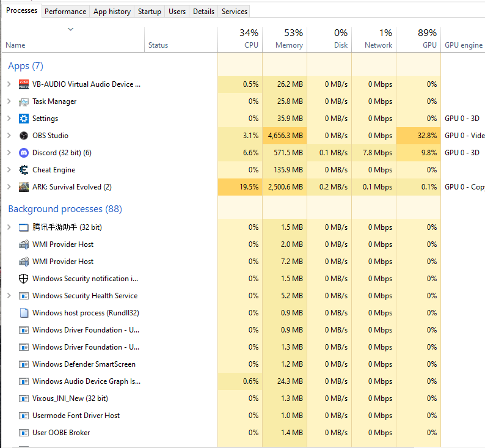Click the ARK 19.5% CPU cell
Viewport: 485px width, 448px height.
240,187
